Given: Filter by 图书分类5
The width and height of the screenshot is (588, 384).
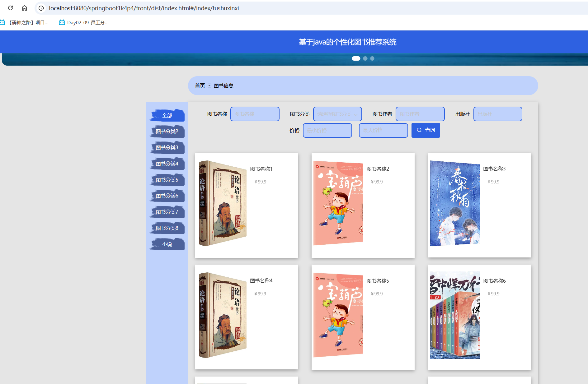Looking at the screenshot, I should click(x=167, y=180).
